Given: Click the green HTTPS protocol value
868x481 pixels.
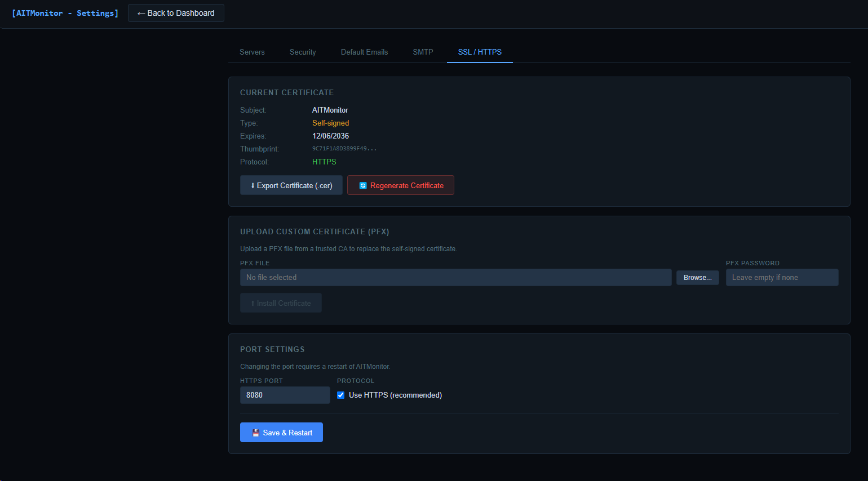Looking at the screenshot, I should (324, 162).
